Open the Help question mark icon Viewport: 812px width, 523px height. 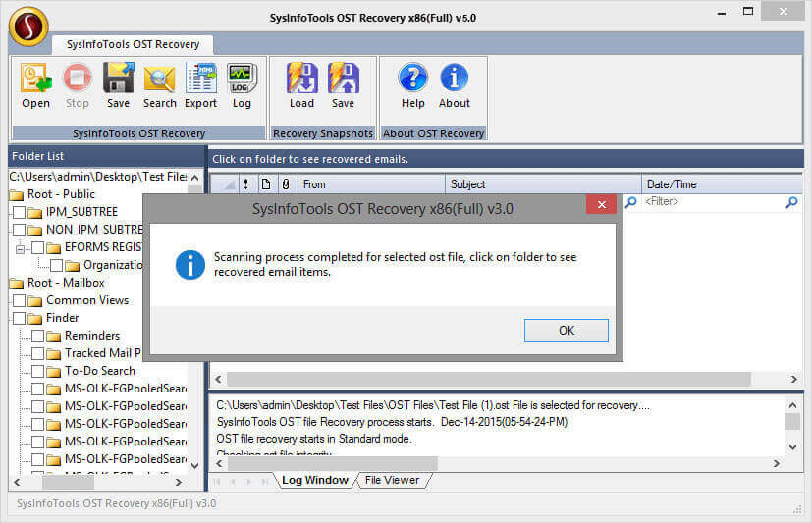(x=412, y=78)
